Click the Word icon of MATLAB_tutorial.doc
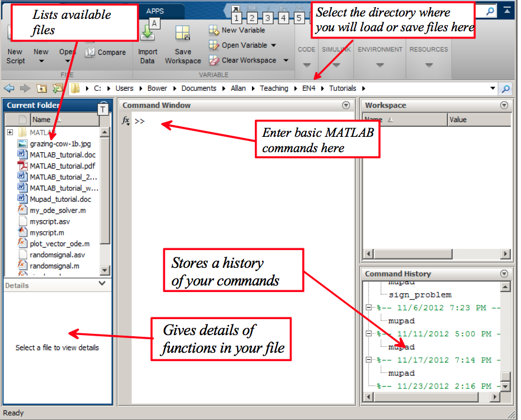The height and width of the screenshot is (420, 521). [x=22, y=155]
